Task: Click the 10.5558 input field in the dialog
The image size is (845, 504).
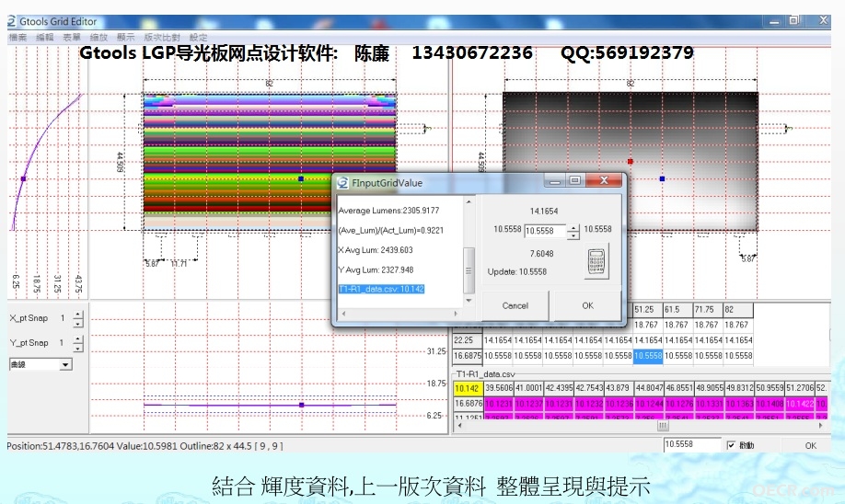Action: point(545,231)
